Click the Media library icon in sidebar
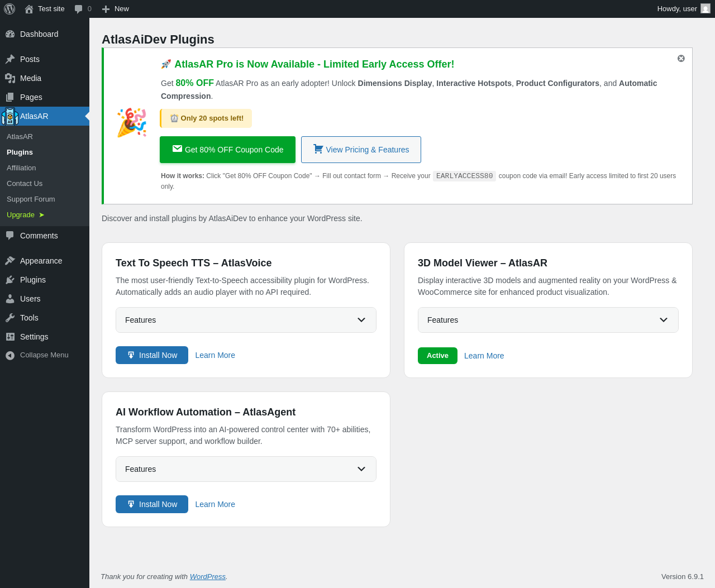The image size is (715, 588). click(x=10, y=78)
